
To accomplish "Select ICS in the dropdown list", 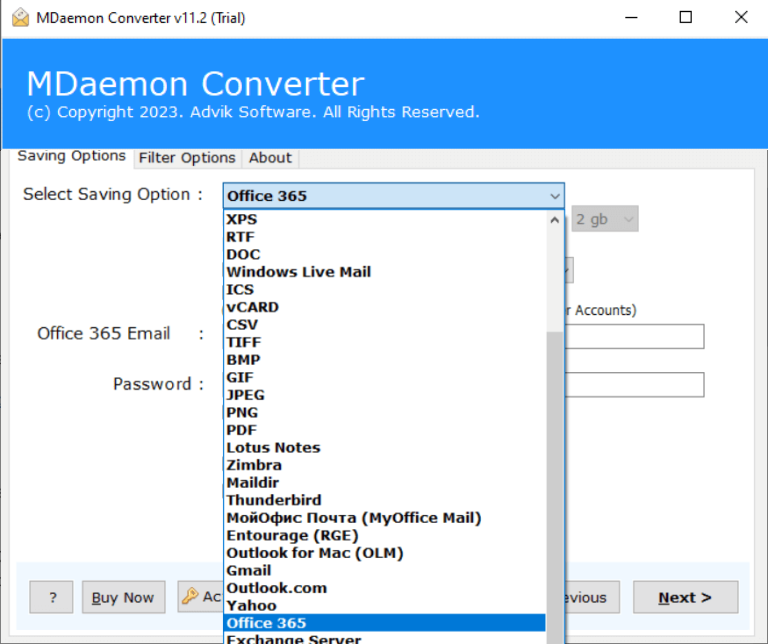I will 385,290.
